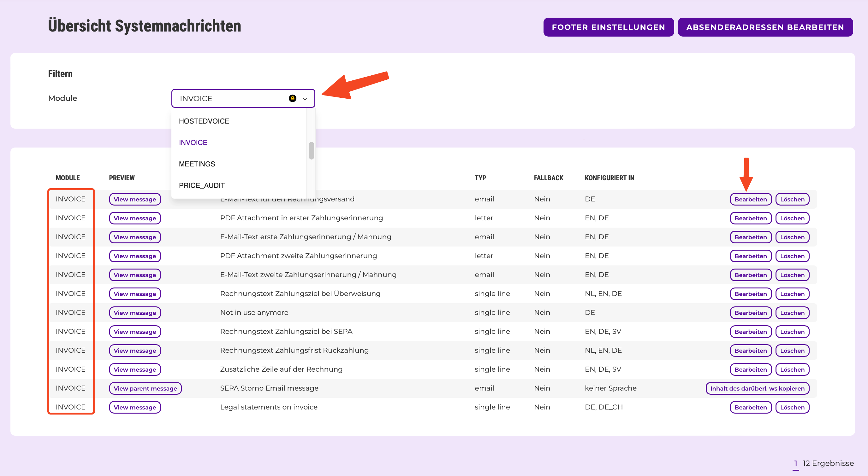View message for PDF Attachment erste Zahlungserinnerung

pos(135,218)
